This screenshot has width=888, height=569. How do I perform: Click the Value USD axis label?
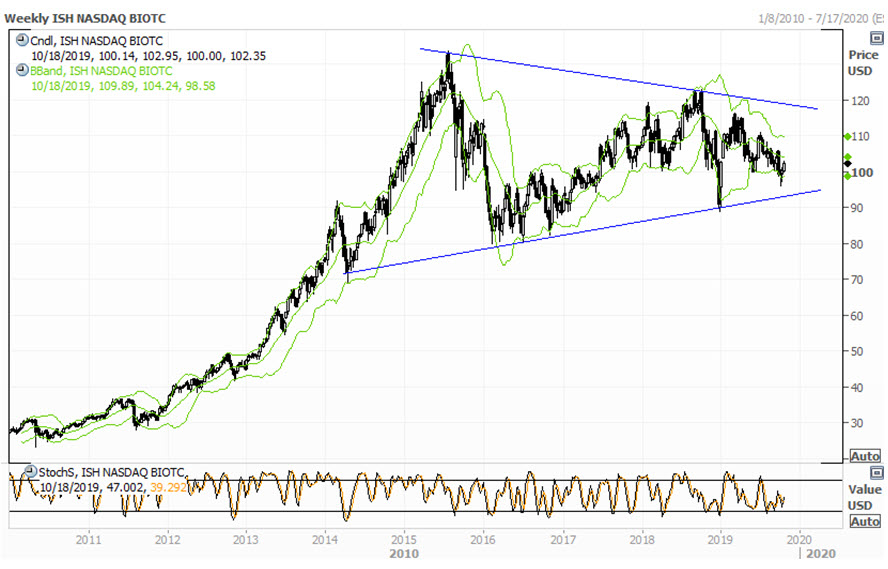[864, 497]
